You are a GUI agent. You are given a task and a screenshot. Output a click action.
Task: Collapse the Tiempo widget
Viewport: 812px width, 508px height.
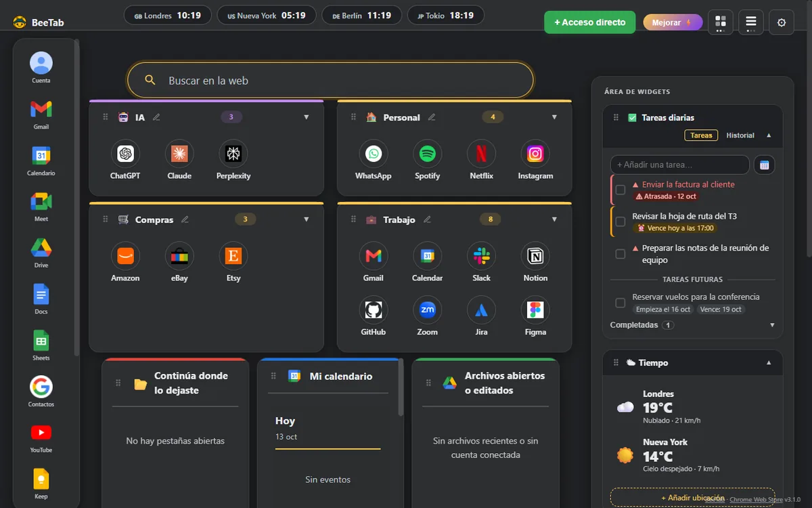(769, 363)
